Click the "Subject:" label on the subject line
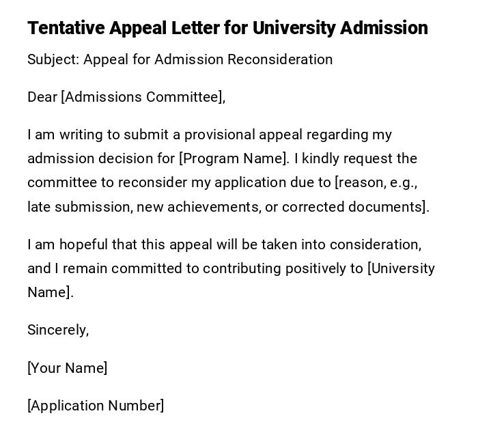478x448 pixels. coord(53,59)
